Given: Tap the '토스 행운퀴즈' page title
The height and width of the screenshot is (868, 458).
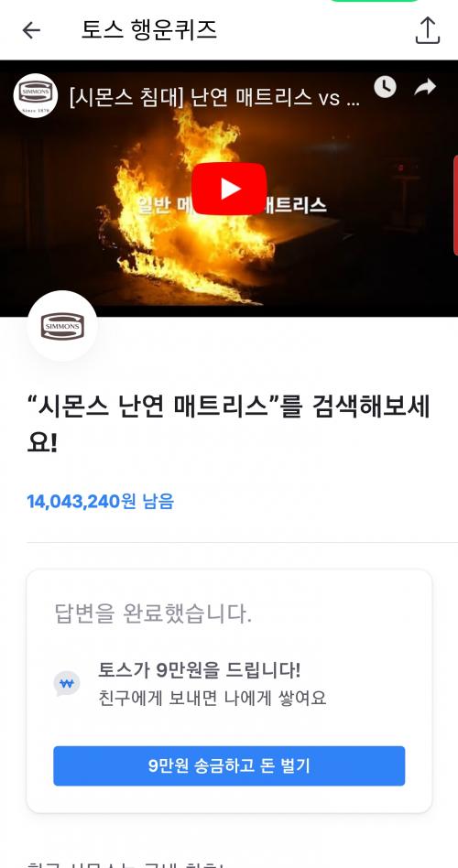Looking at the screenshot, I should 149,29.
